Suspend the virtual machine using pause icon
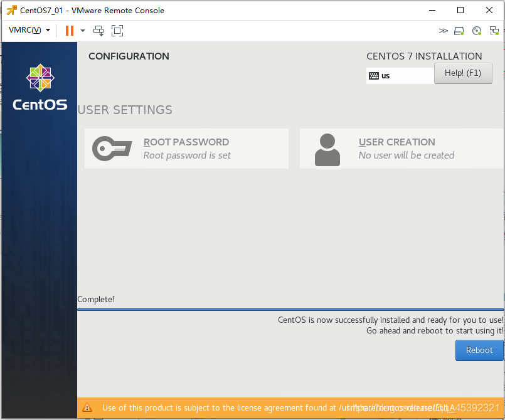Image resolution: width=505 pixels, height=420 pixels. (68, 30)
